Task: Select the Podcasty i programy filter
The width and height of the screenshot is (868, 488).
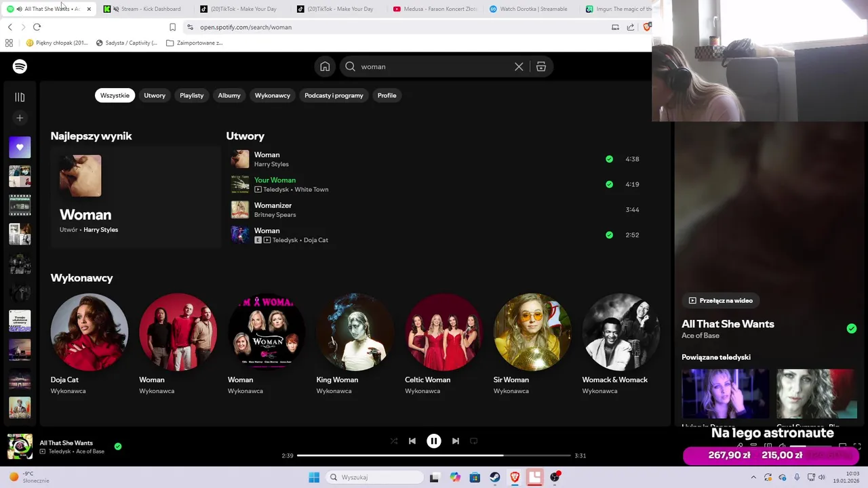Action: click(x=334, y=96)
